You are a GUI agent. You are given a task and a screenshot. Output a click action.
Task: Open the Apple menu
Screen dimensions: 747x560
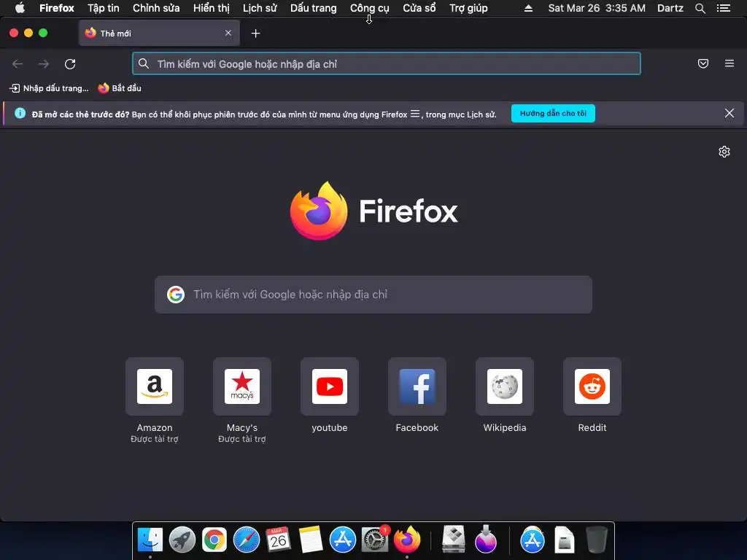coord(20,8)
